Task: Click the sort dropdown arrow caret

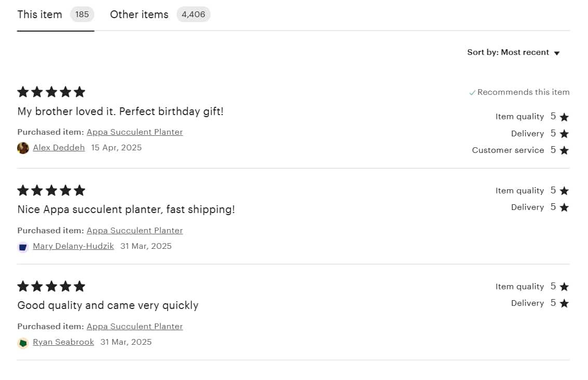Action: pos(557,53)
